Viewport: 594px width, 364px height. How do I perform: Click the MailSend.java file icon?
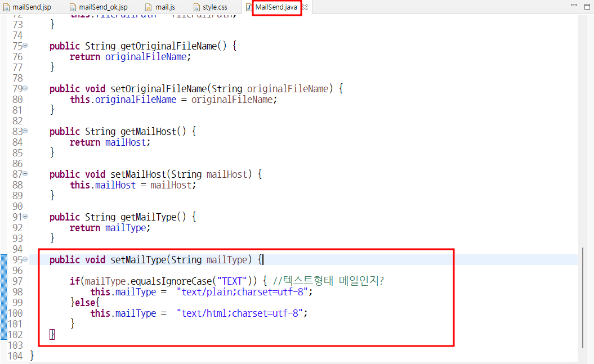pos(249,7)
